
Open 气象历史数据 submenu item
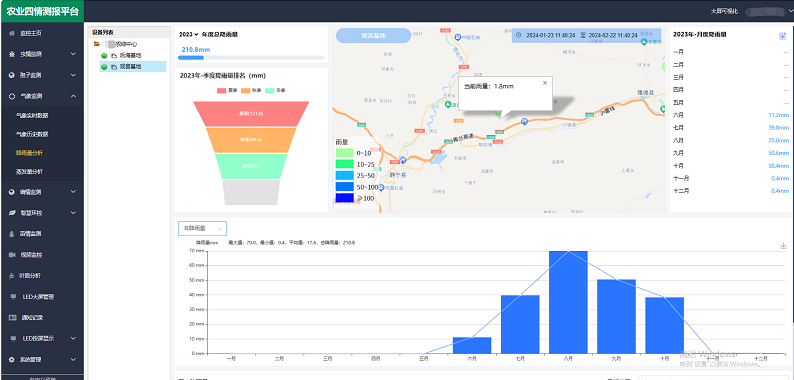[x=32, y=134]
